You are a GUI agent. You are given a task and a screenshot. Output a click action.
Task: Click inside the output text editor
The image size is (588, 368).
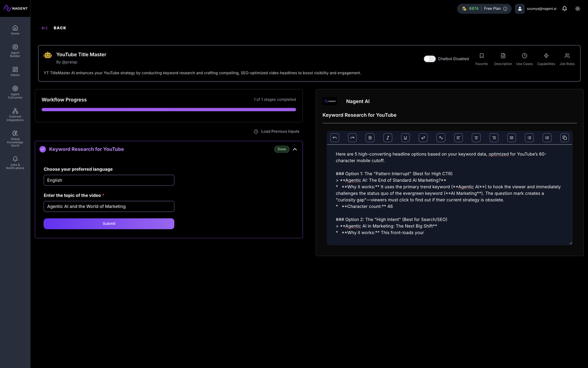click(450, 195)
